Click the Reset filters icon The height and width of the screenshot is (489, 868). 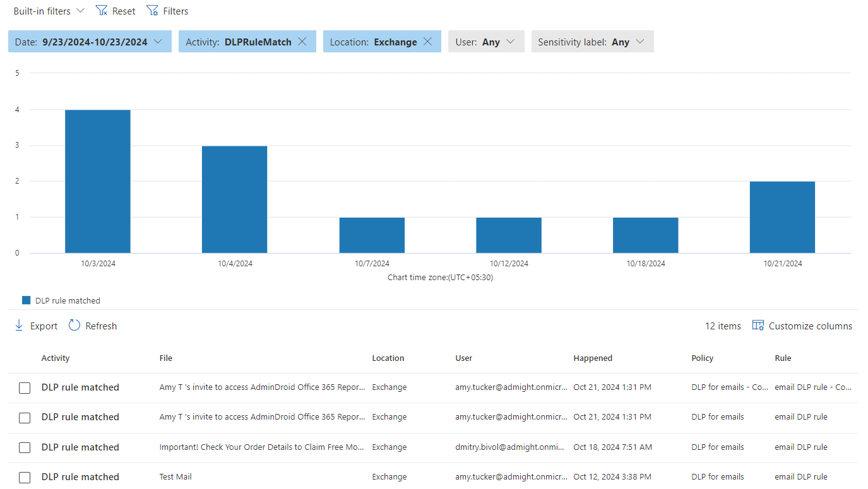pos(102,10)
